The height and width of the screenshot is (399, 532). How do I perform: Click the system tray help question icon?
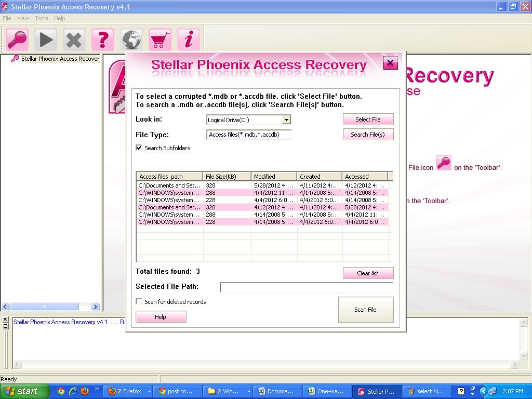(x=461, y=391)
